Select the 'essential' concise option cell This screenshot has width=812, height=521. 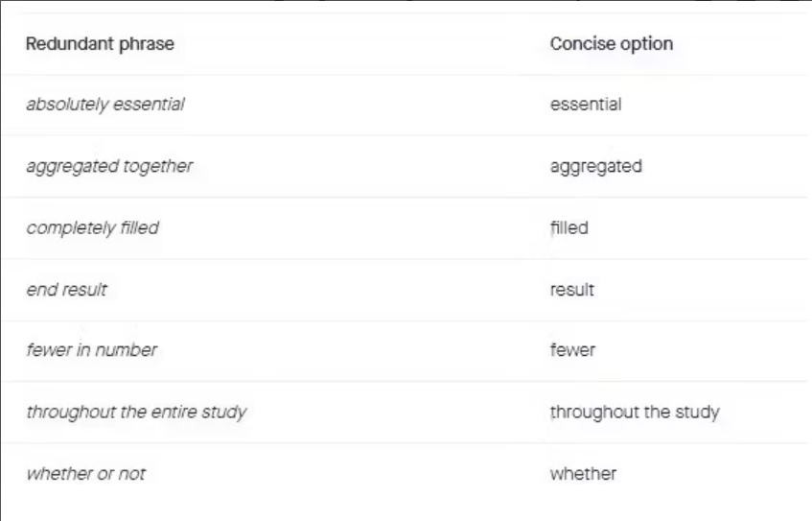click(x=586, y=105)
